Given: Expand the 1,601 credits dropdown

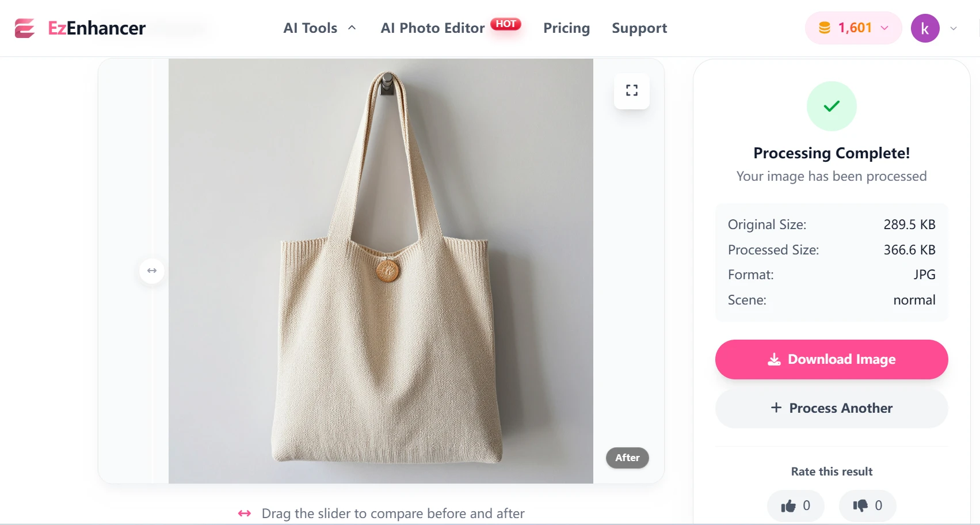Looking at the screenshot, I should coord(884,28).
